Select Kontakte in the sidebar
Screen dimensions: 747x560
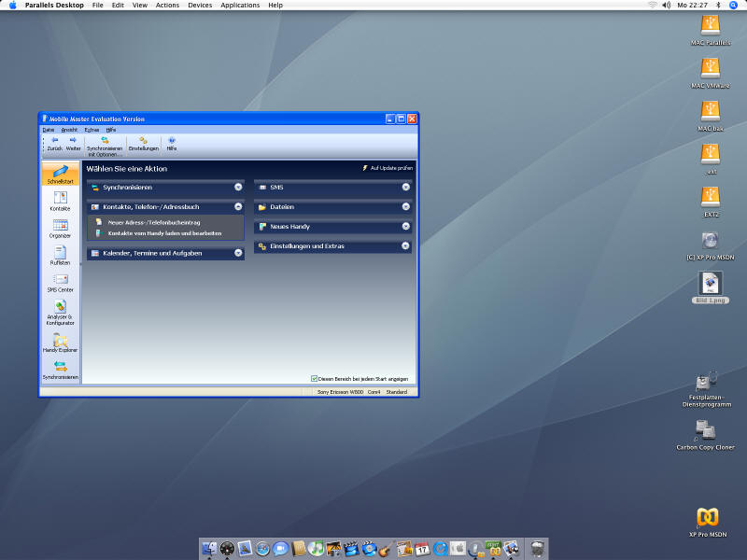(x=60, y=201)
